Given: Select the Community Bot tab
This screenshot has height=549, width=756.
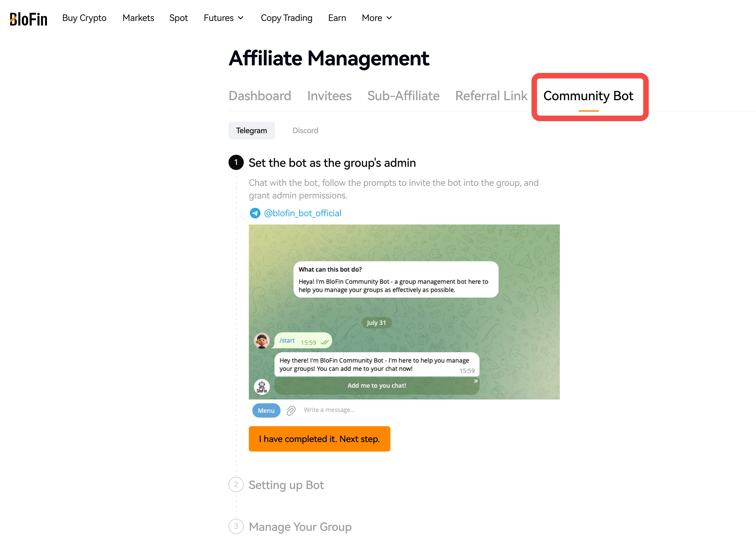Looking at the screenshot, I should coord(588,96).
